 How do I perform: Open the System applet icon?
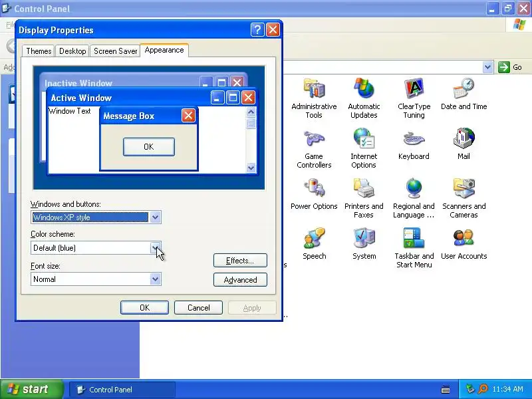[364, 238]
